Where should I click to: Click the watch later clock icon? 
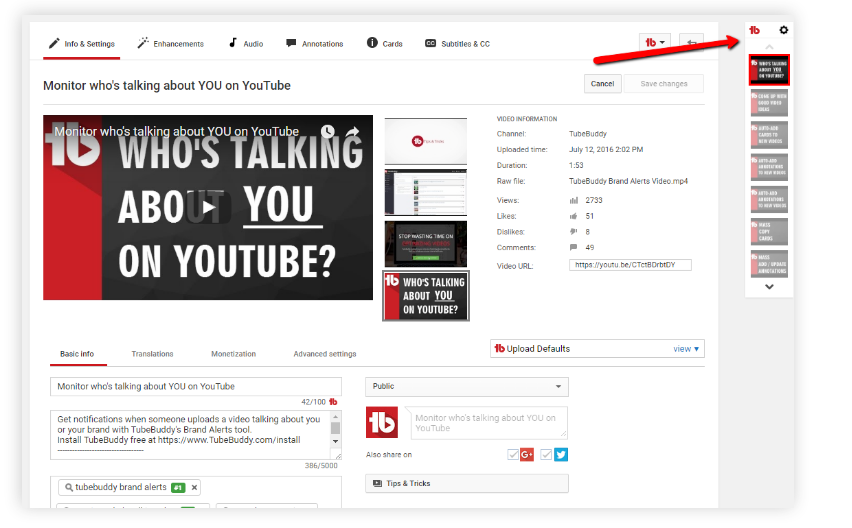click(327, 131)
